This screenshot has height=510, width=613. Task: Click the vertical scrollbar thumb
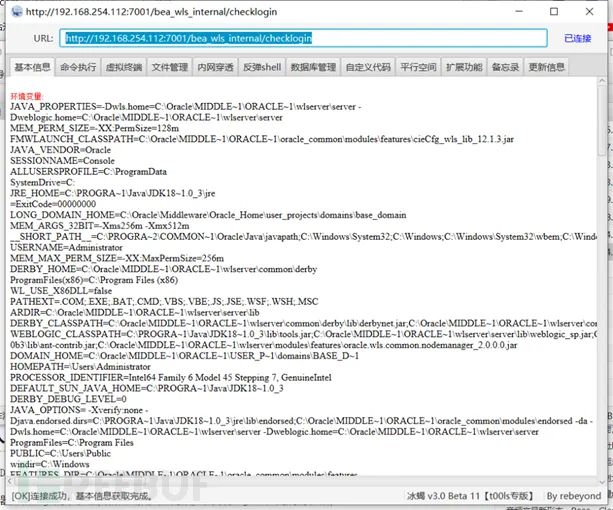(602, 120)
